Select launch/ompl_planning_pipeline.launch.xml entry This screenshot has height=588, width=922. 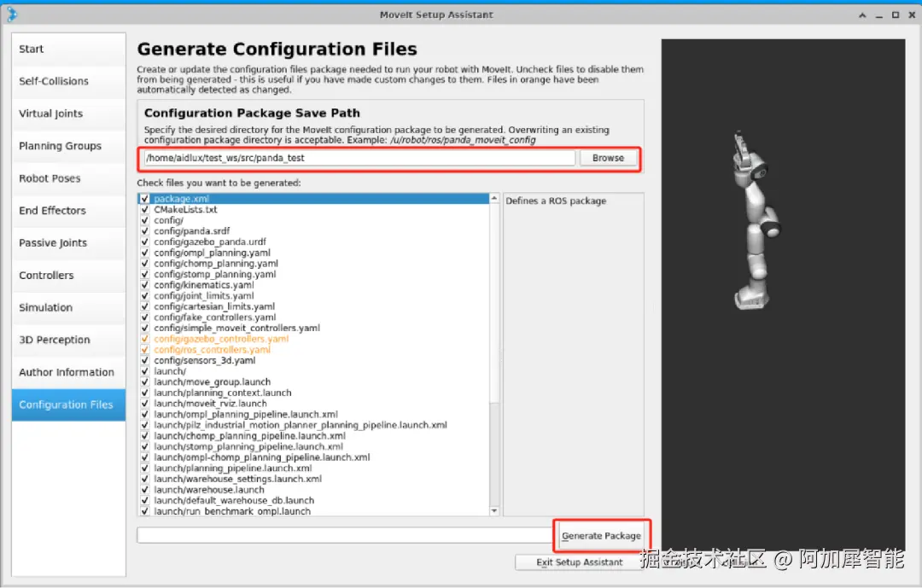pyautogui.click(x=245, y=414)
